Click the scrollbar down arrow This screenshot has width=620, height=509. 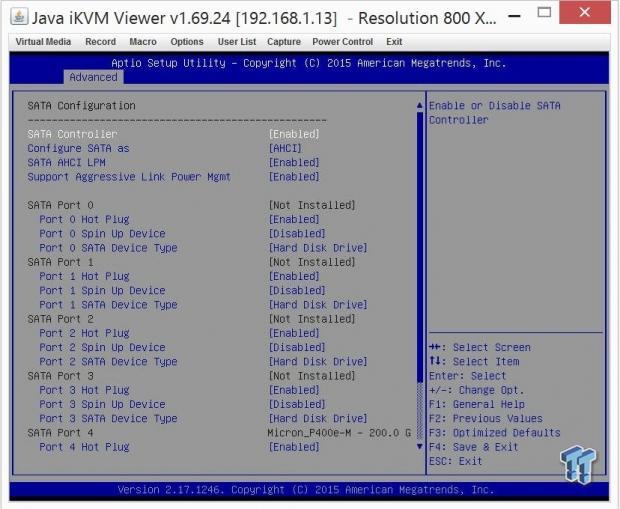[420, 447]
